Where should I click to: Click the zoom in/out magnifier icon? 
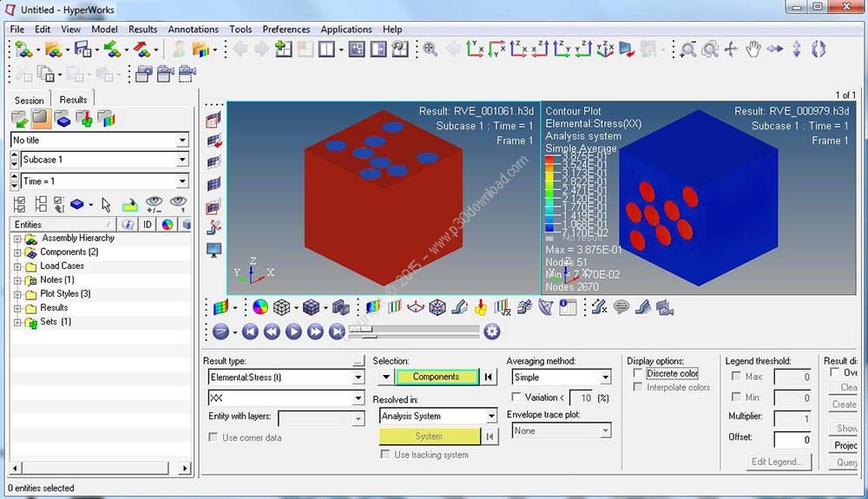point(688,49)
